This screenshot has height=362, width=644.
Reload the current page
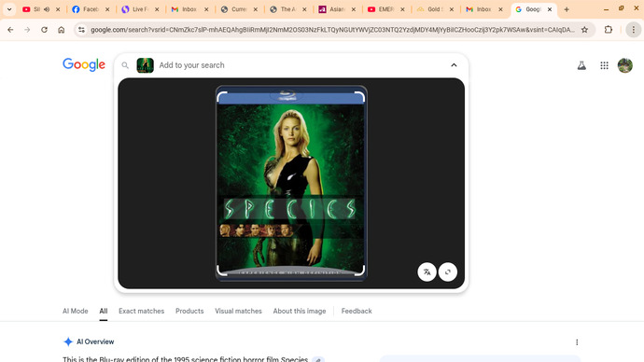pos(45,30)
